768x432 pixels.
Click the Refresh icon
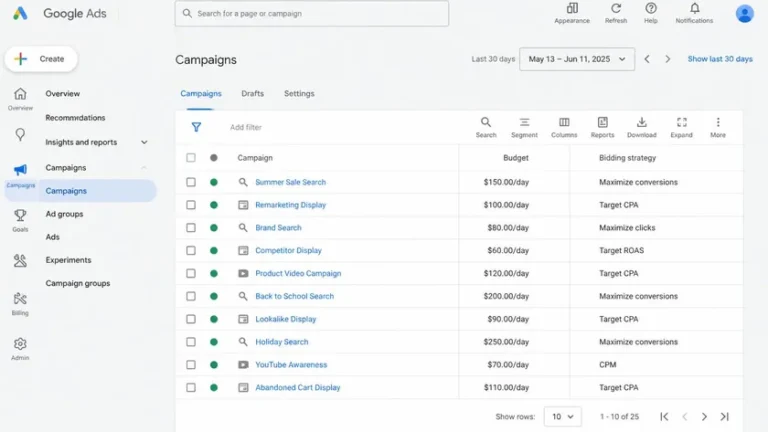point(616,8)
